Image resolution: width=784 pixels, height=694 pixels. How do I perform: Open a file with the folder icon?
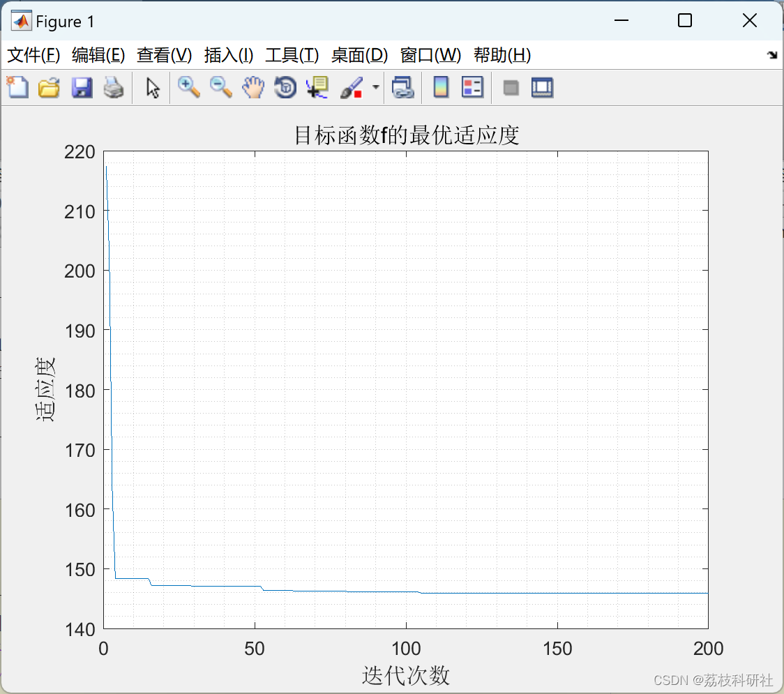click(x=49, y=87)
